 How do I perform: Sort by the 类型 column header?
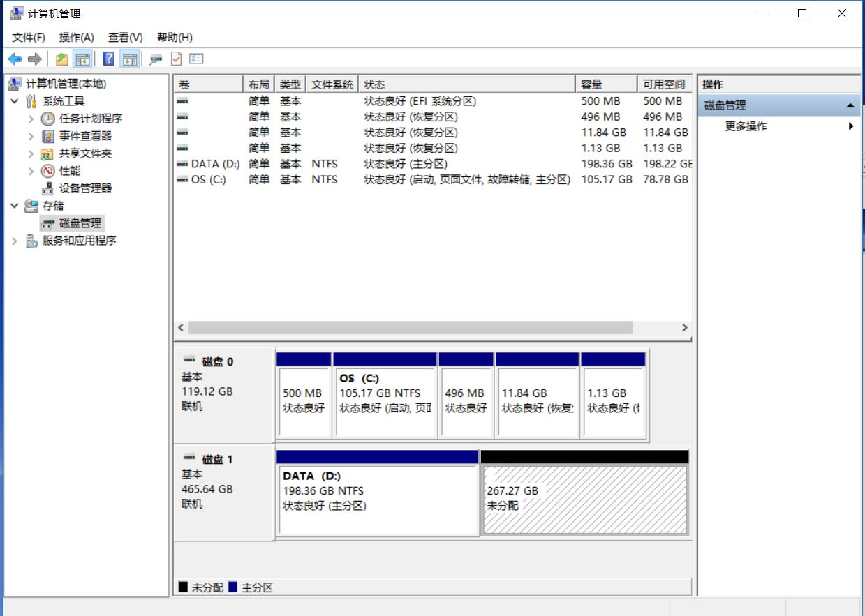290,84
